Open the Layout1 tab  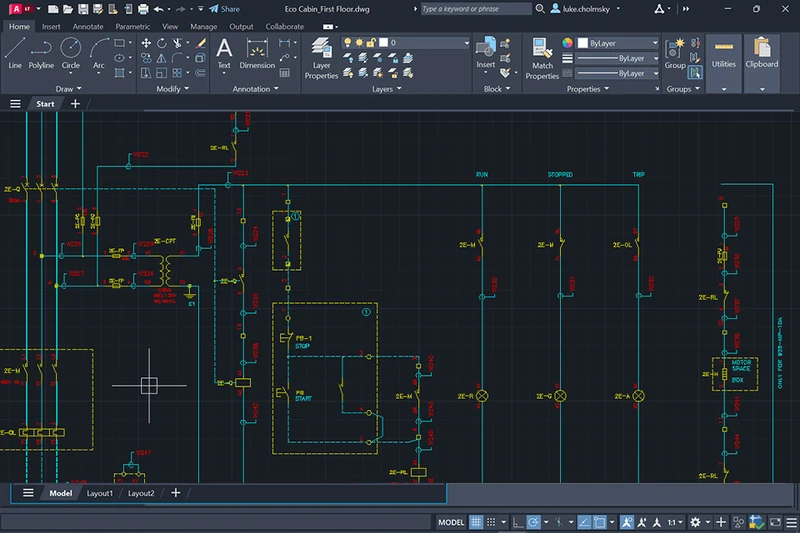click(x=99, y=493)
